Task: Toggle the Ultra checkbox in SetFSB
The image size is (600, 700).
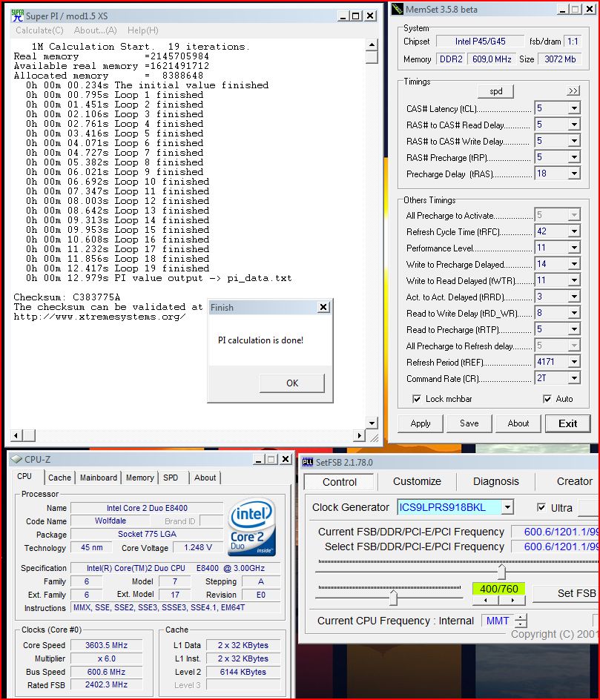Action: (x=541, y=508)
